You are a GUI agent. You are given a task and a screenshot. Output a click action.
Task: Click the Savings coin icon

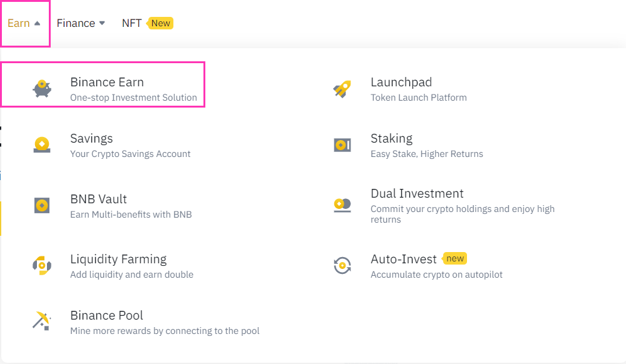[x=42, y=145]
